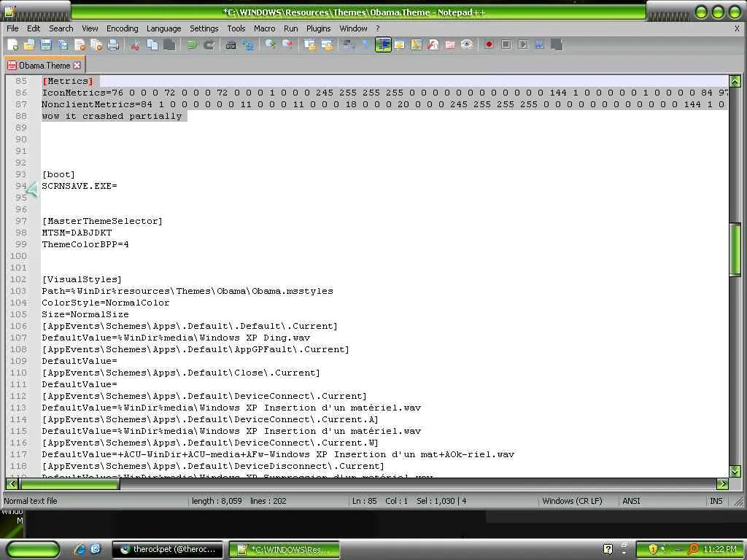Open the File menu
The width and height of the screenshot is (747, 560).
[x=13, y=28]
